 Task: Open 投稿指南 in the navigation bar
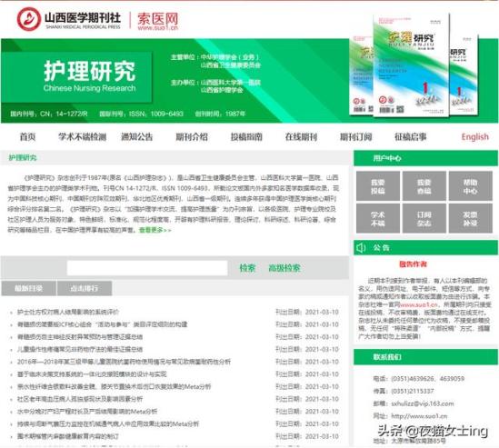(246, 137)
